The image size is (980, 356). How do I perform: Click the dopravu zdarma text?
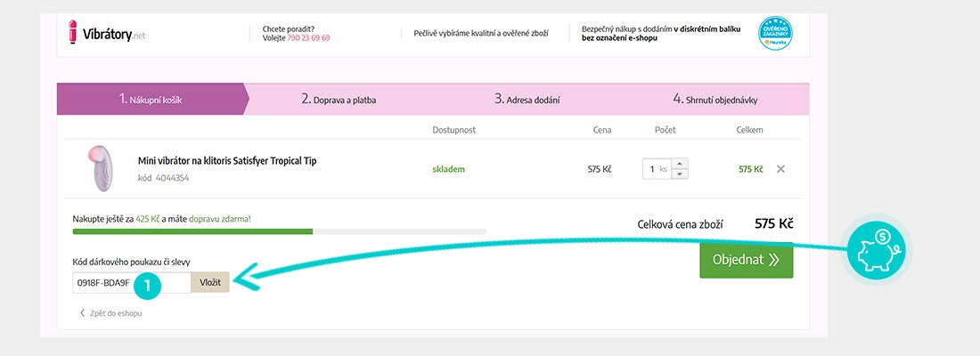tap(219, 219)
